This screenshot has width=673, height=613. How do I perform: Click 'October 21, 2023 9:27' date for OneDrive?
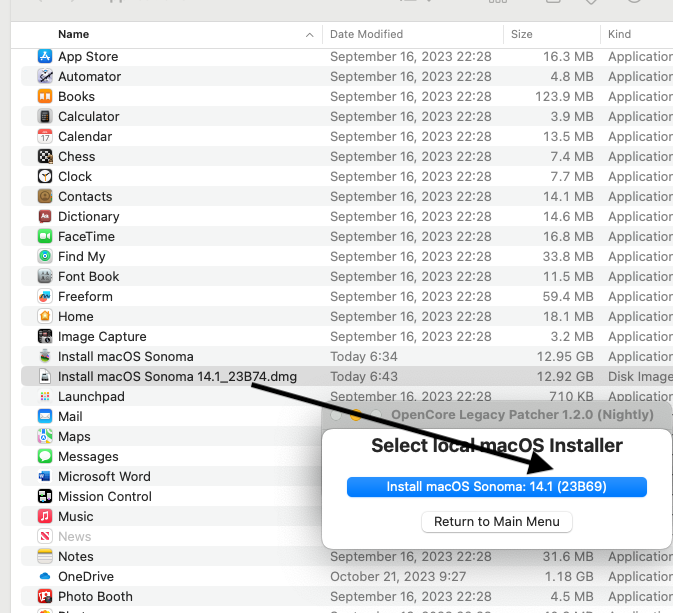click(x=398, y=576)
